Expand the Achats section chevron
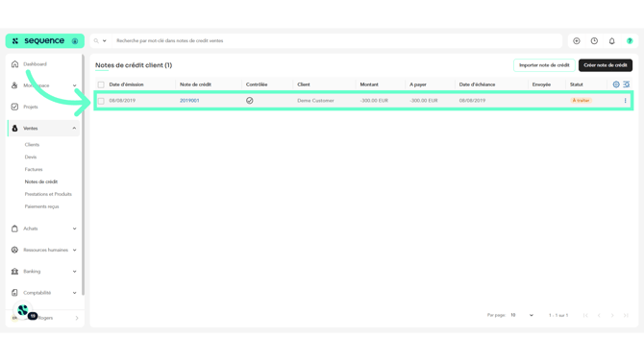Screen dimensions: 644x361 74,229
